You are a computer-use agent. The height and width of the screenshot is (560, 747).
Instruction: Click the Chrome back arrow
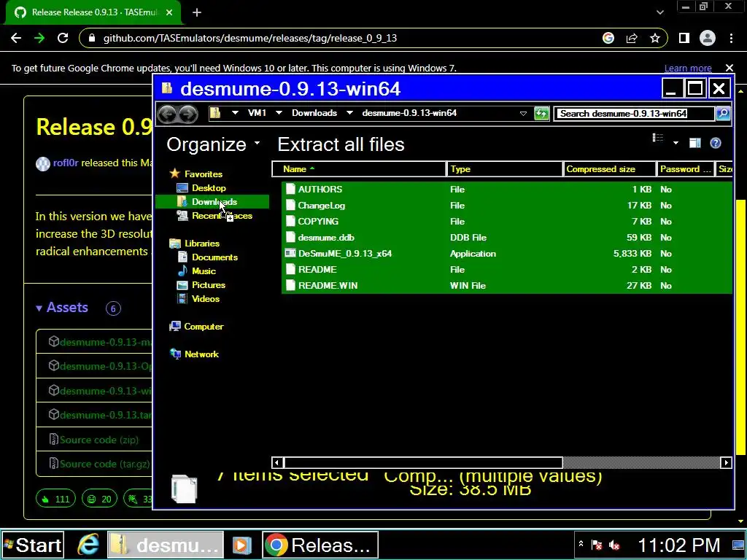[16, 38]
